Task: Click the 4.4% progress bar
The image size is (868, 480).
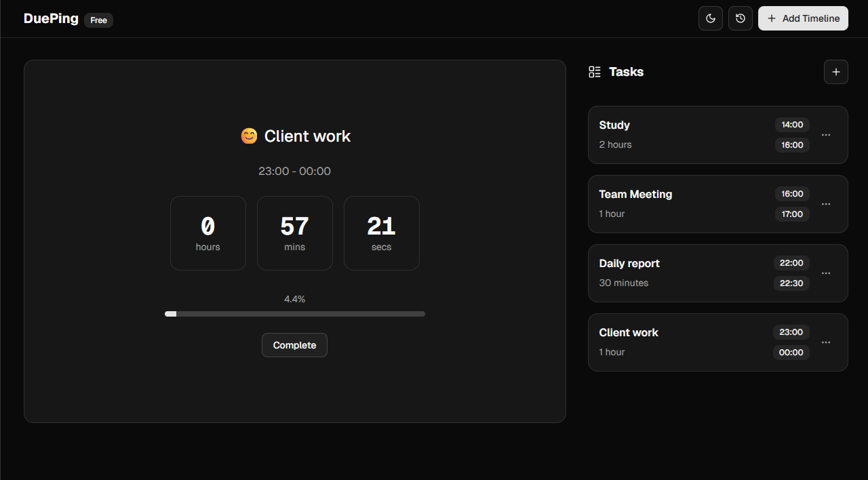Action: (294, 314)
